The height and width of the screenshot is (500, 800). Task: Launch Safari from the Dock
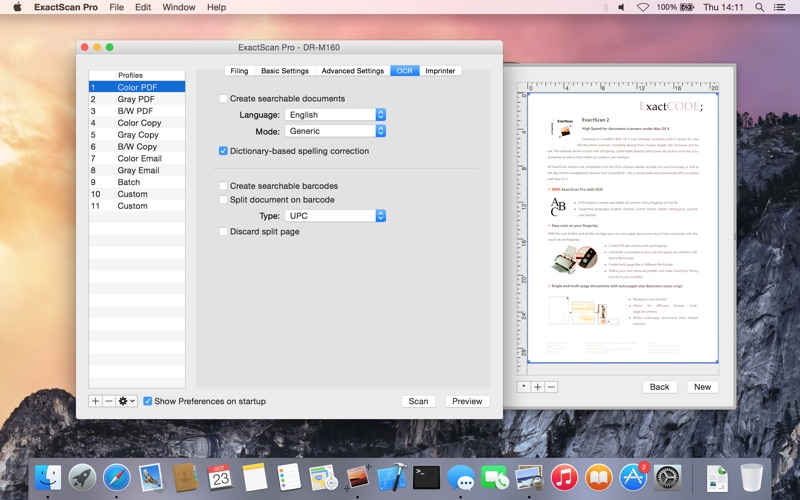click(116, 477)
